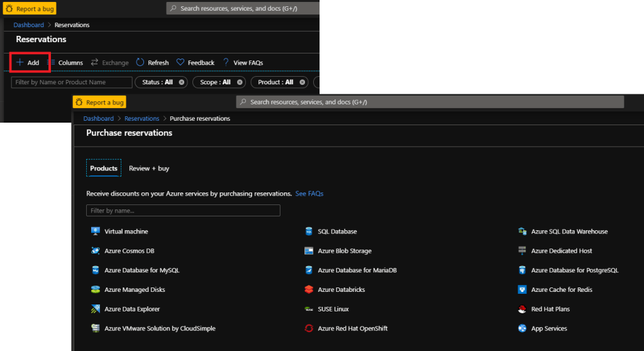Select the Azure Cosmos DB icon
Image resolution: width=644 pixels, height=351 pixels.
point(96,251)
